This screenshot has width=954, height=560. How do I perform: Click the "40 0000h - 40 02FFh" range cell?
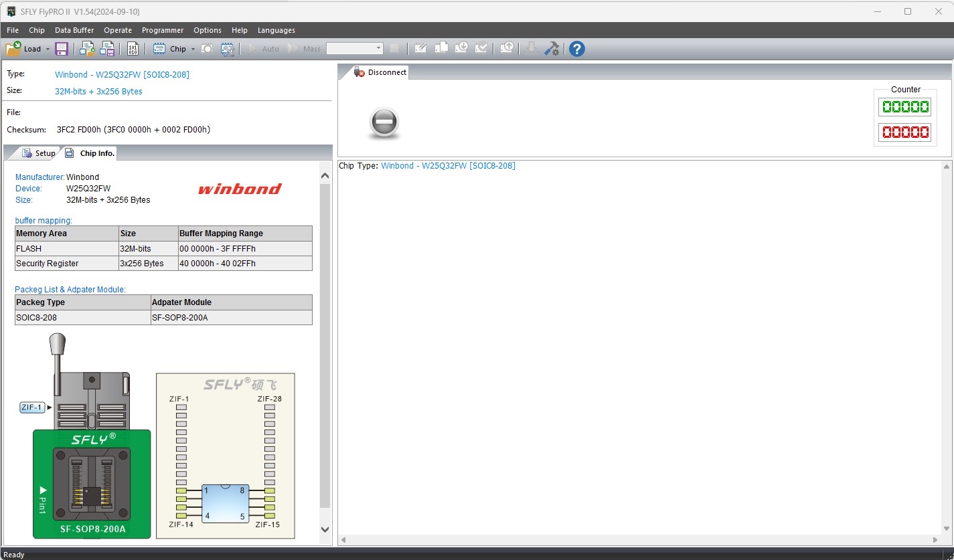click(x=245, y=263)
